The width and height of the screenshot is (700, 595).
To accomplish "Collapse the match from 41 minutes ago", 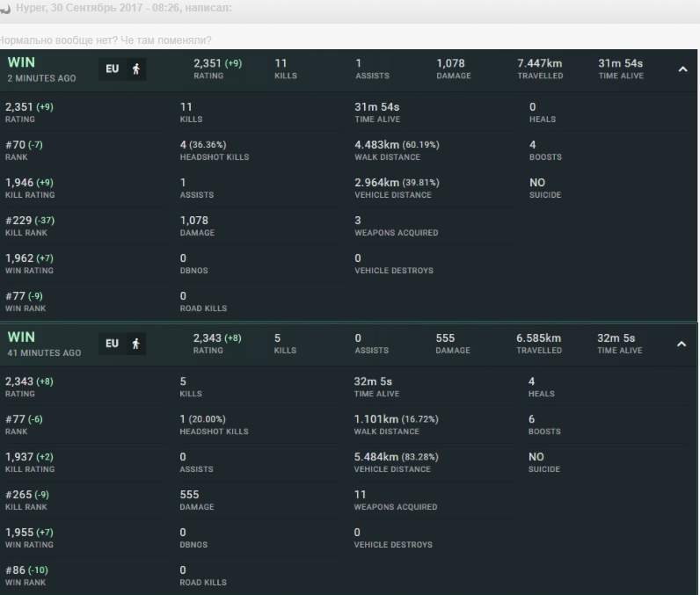I will (682, 344).
